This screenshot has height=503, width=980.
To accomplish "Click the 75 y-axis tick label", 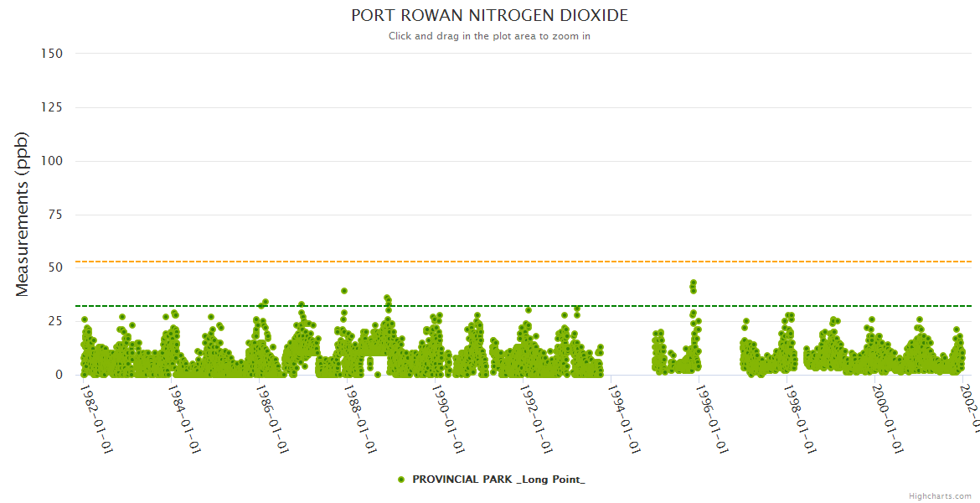I will coord(54,215).
